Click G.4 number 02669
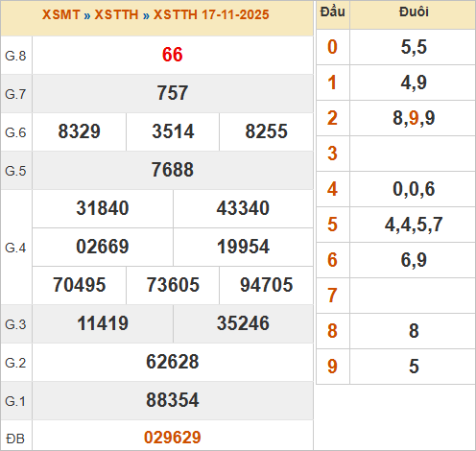The image size is (476, 451). point(103,247)
